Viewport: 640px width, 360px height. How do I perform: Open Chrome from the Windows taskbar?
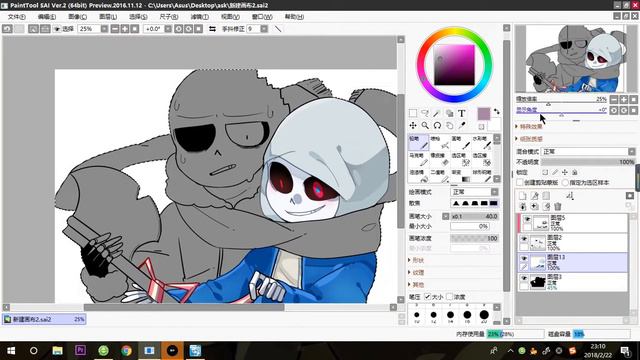tap(126, 350)
